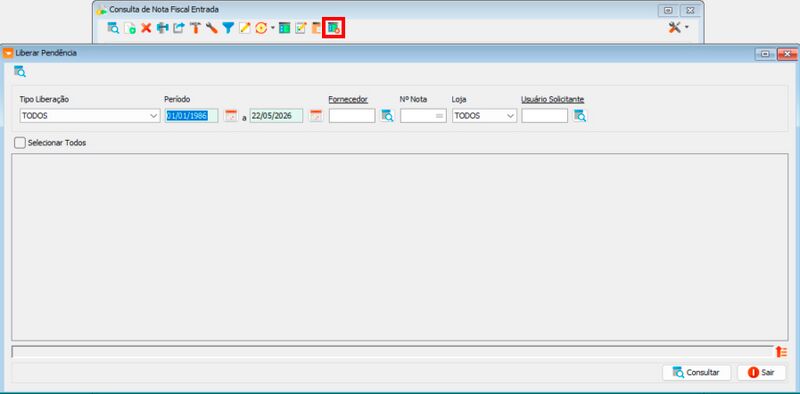This screenshot has width=800, height=394.
Task: Click the Liberar Pendência icon highlighted in toolbar
Action: coord(334,28)
